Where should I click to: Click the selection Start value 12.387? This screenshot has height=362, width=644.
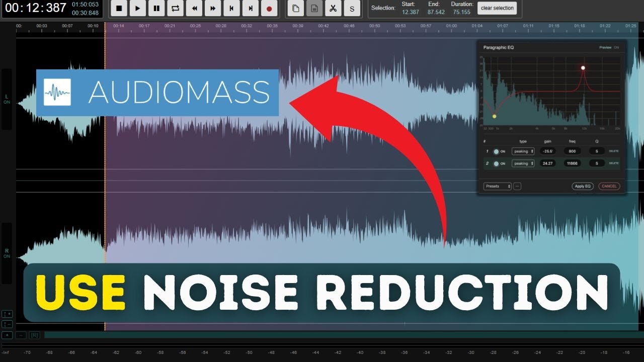click(x=411, y=12)
